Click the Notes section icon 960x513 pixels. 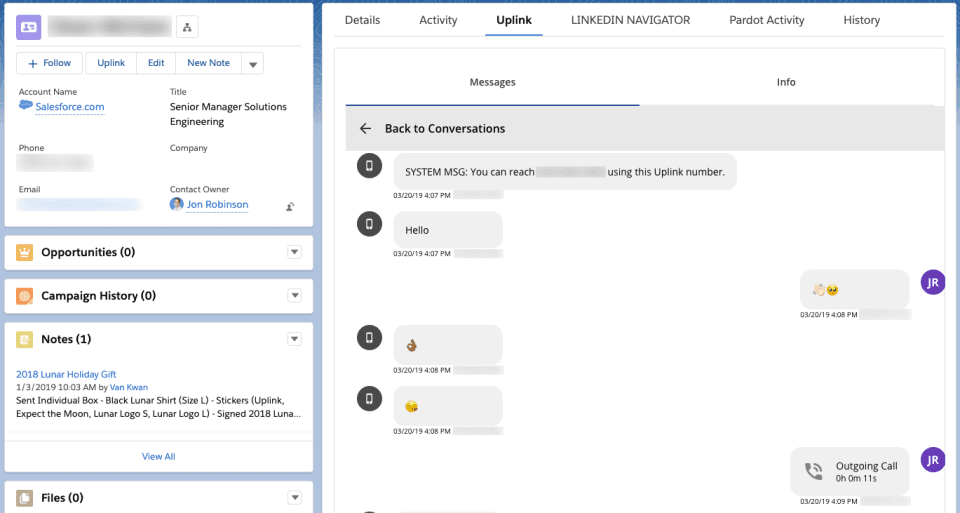[25, 340]
